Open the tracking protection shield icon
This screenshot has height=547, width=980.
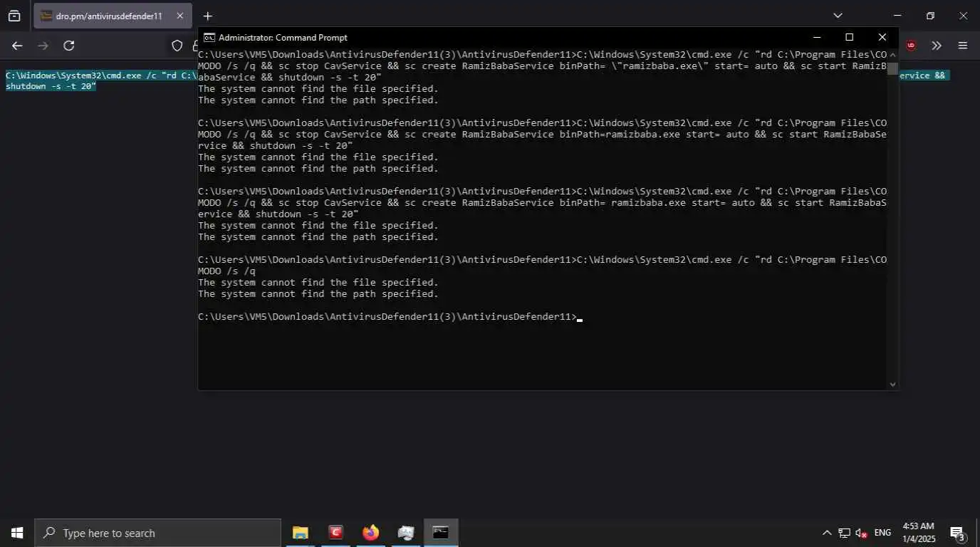click(x=177, y=46)
